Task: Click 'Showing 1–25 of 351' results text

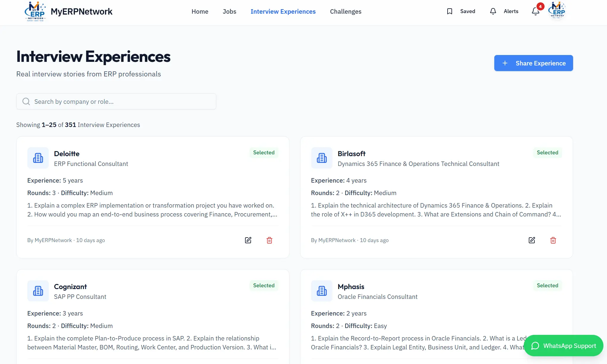Action: point(78,125)
